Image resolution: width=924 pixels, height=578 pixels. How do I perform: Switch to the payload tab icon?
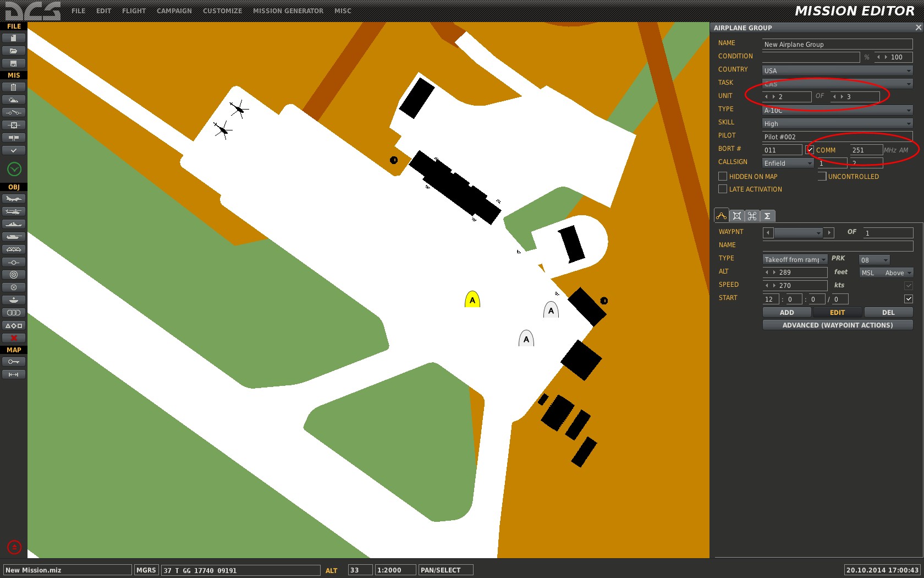click(x=737, y=216)
